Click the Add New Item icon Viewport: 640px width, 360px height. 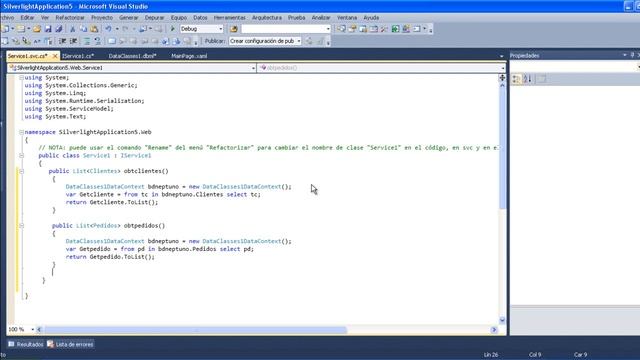(20, 29)
